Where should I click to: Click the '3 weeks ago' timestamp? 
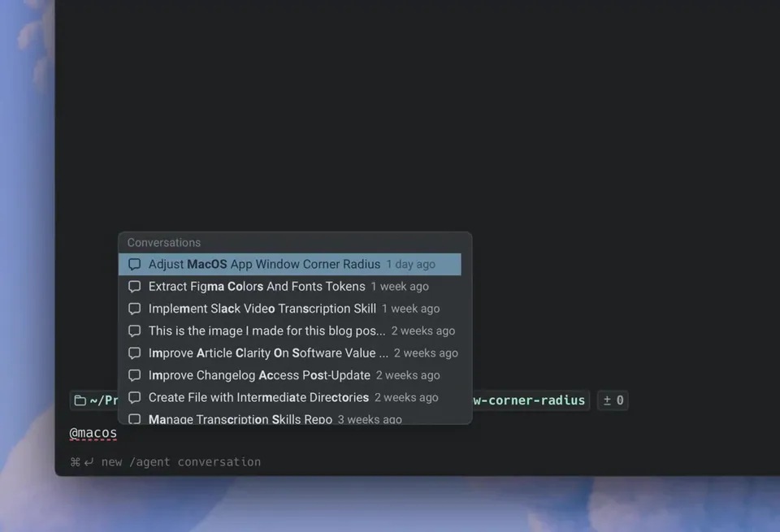pos(370,419)
